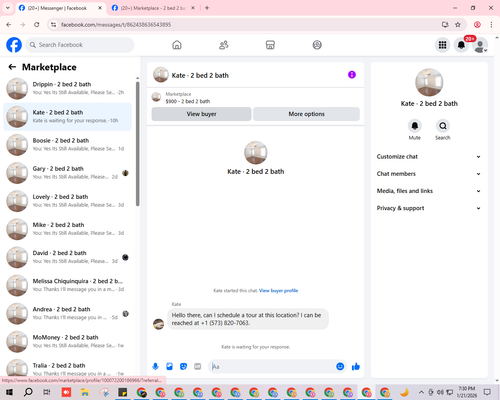This screenshot has width=500, height=400.
Task: Open the Friends icon in top navigation
Action: coord(224,45)
